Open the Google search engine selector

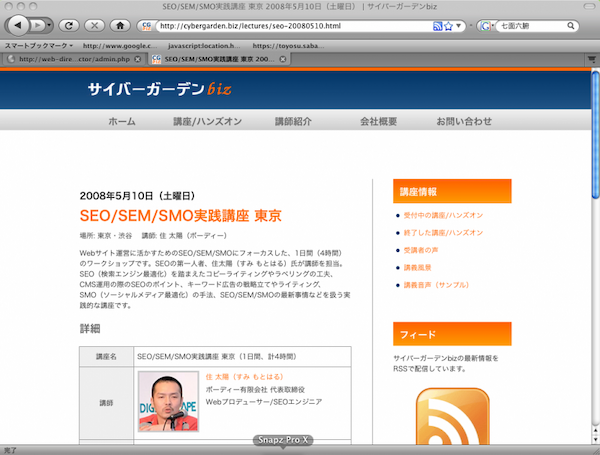tap(486, 26)
